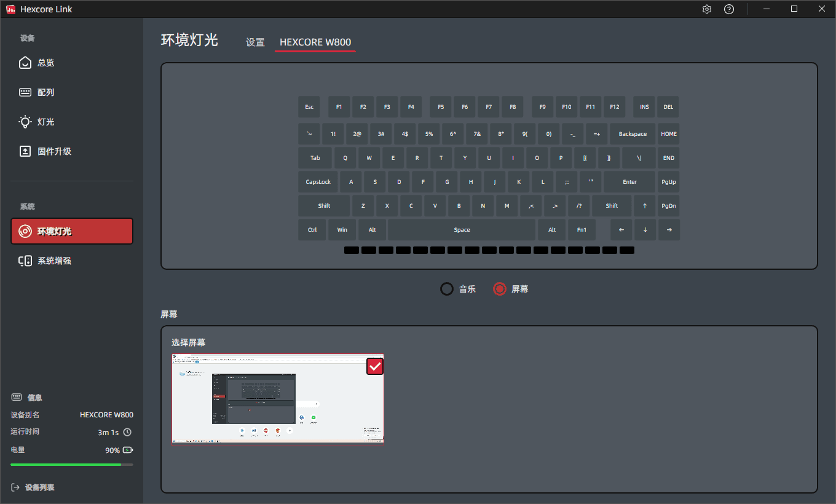
Task: Click the 配列 keyboard icon
Action: coord(25,92)
